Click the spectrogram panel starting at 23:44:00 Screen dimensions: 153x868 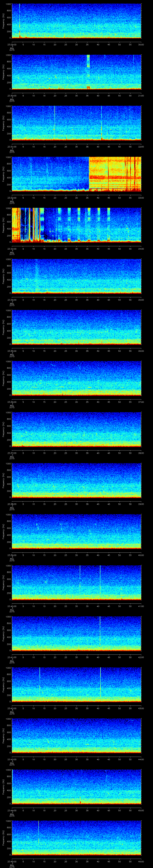76,787
